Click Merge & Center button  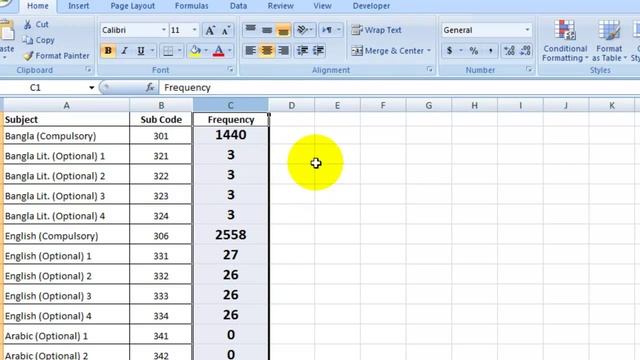(387, 51)
